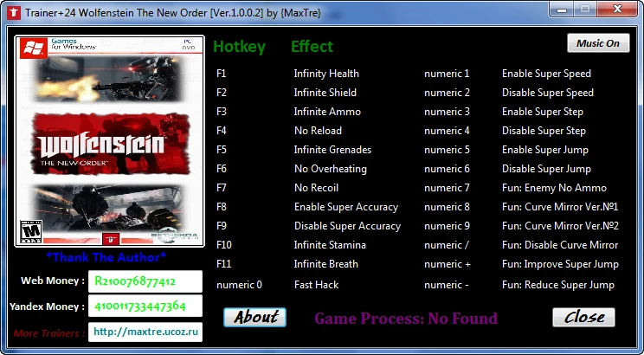This screenshot has height=355, width=644.
Task: Select the F3 hotkey label
Action: pos(222,112)
